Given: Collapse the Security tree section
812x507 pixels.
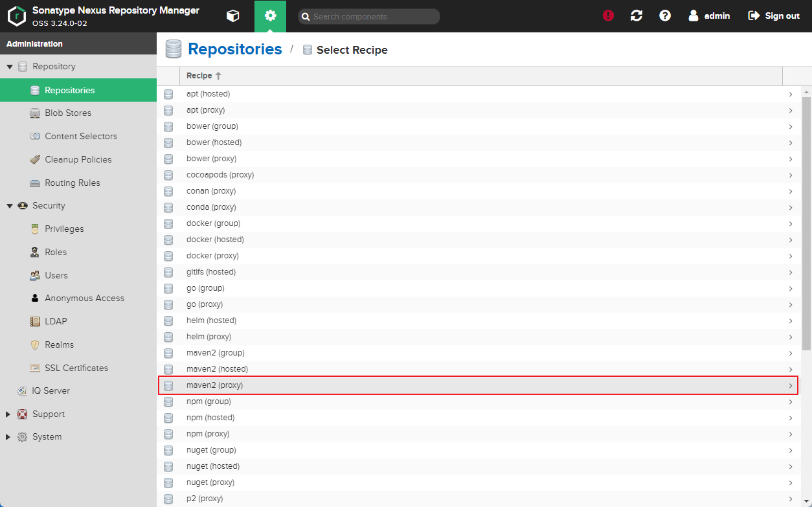Looking at the screenshot, I should 10,206.
